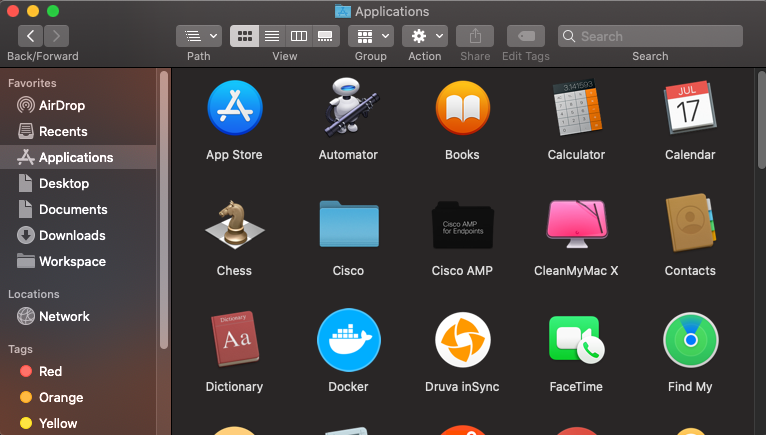Switch to column view

[298, 36]
